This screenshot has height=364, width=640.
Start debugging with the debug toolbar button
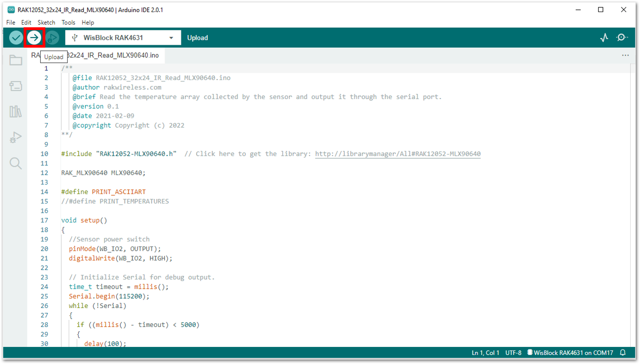tap(52, 37)
